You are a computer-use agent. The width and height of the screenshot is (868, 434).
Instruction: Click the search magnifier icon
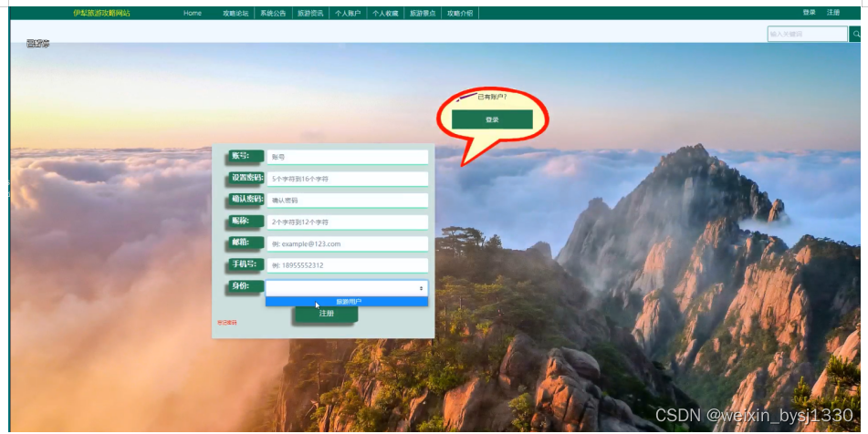(x=855, y=34)
